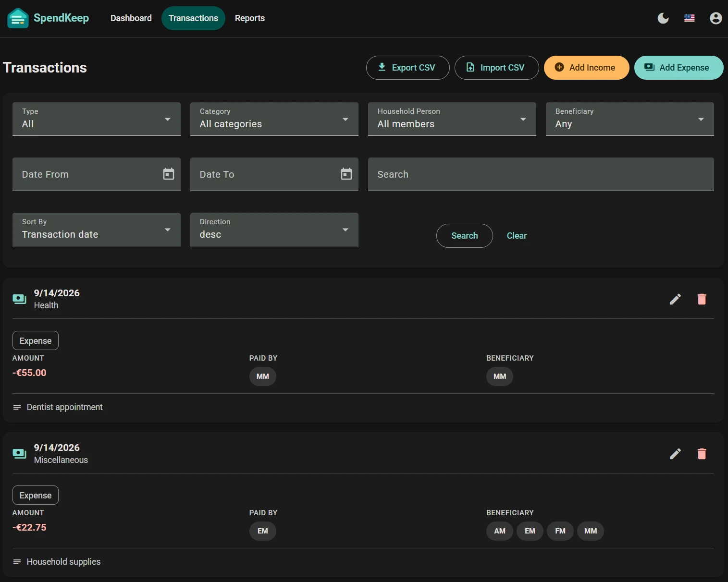Select the Dentist appointment description text
The width and height of the screenshot is (728, 582).
pos(65,407)
